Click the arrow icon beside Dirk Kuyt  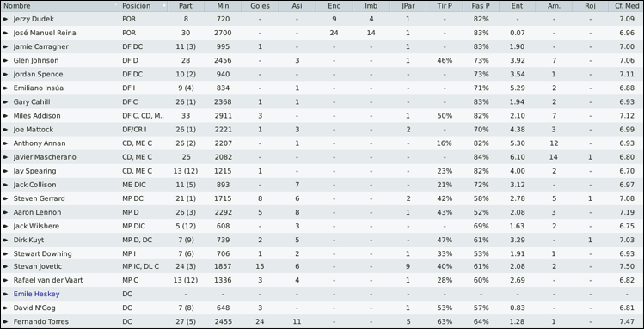[x=5, y=240]
